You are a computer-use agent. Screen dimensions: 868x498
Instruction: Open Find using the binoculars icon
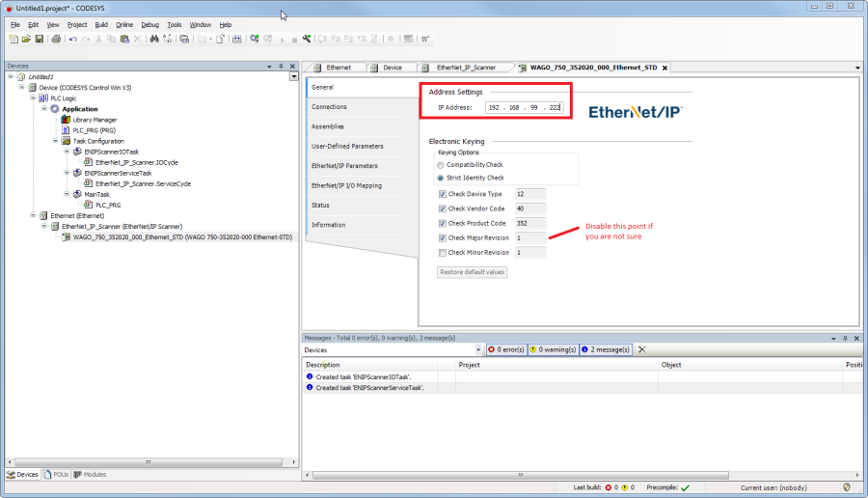(x=154, y=39)
